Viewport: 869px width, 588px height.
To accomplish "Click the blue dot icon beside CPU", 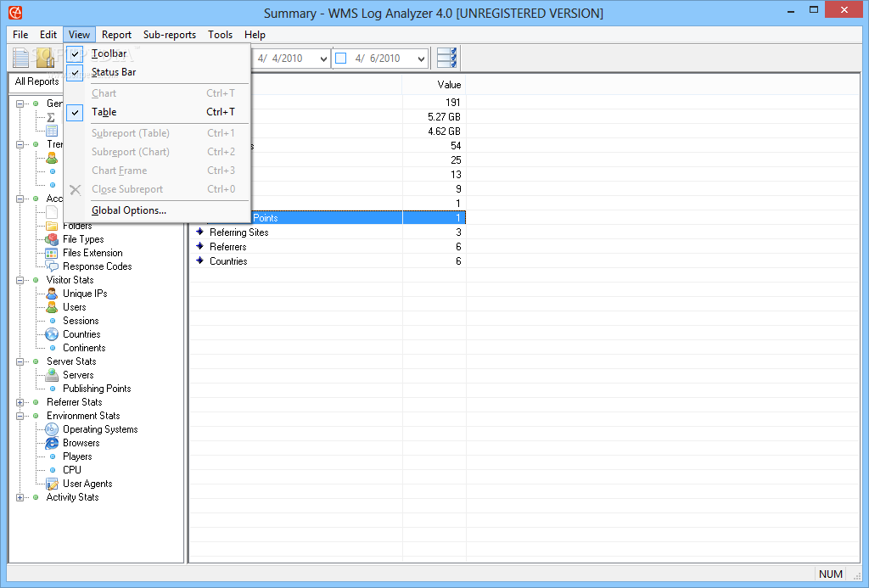I will pyautogui.click(x=53, y=470).
